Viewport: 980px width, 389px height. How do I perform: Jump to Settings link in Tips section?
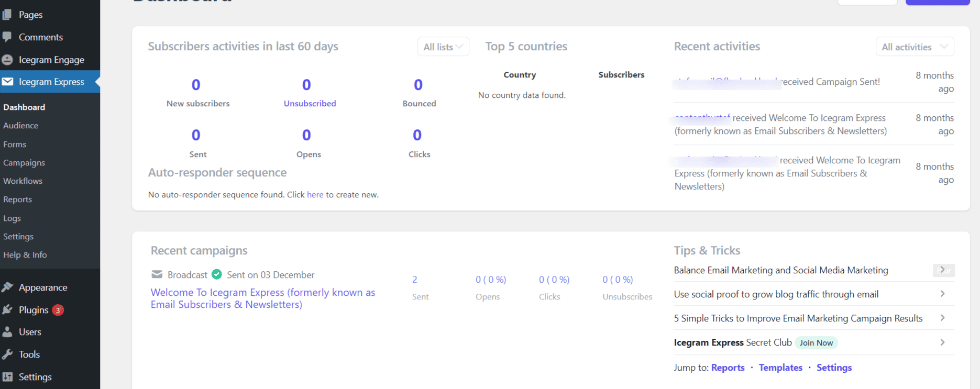[834, 368]
